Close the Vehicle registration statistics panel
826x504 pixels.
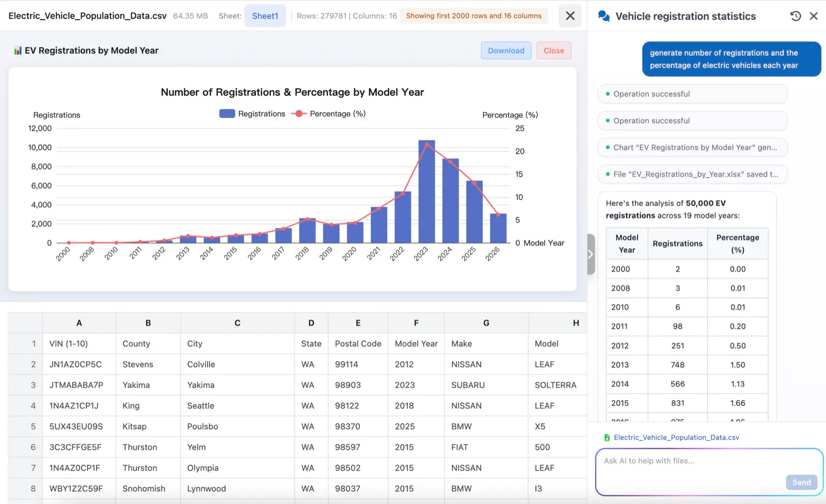(814, 16)
